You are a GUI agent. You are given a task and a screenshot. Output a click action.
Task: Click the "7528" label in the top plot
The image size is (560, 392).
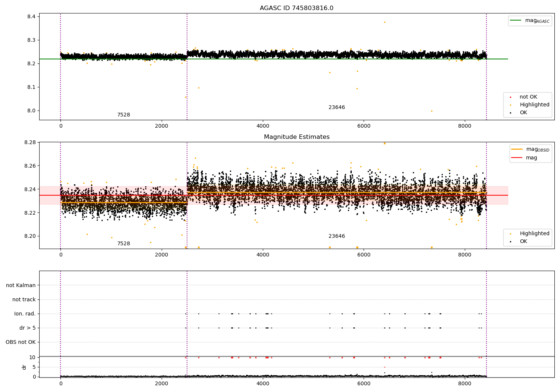pyautogui.click(x=124, y=115)
